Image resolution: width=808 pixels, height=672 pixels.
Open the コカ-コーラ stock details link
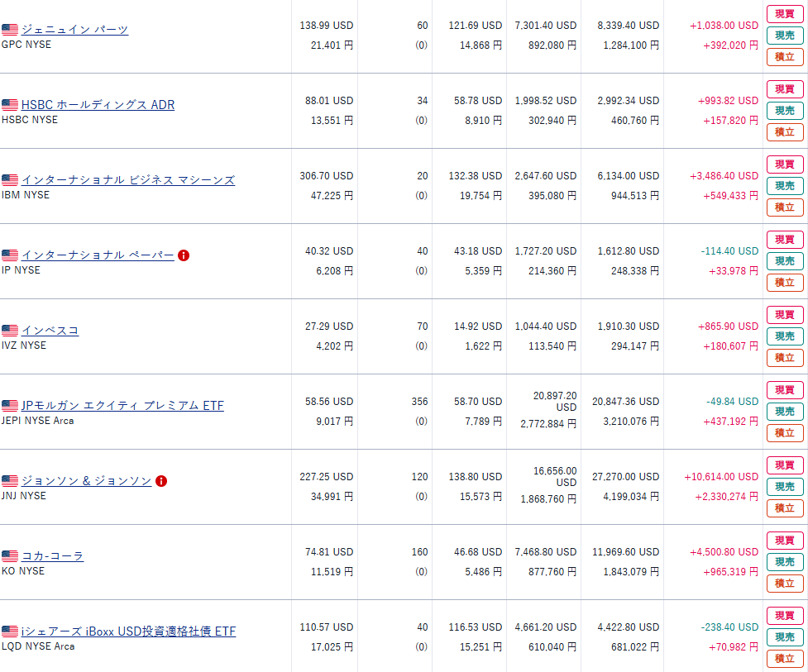(52, 556)
